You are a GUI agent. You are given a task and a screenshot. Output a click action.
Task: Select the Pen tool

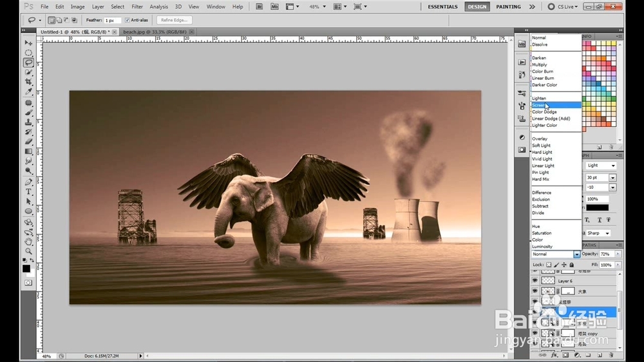tap(28, 182)
